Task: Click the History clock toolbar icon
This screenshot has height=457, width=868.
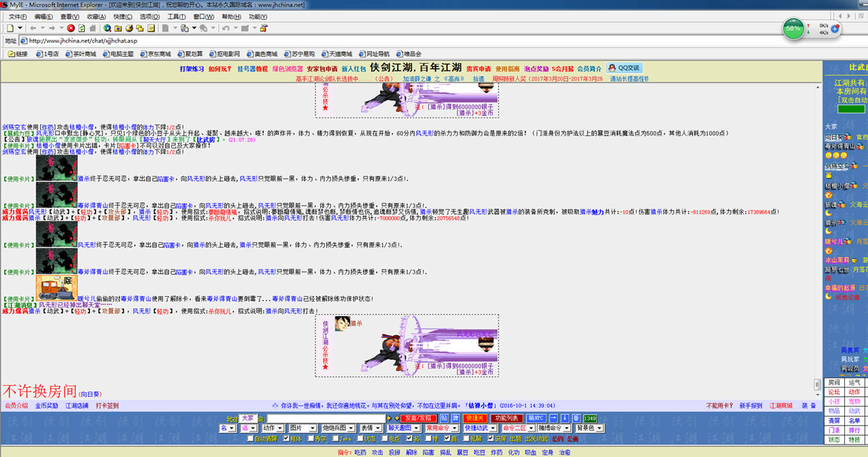Action: point(129,28)
